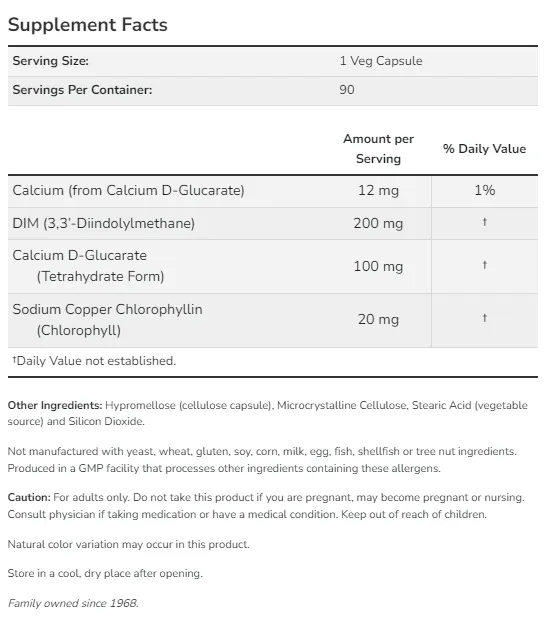Click the Servings Per Container label
The height and width of the screenshot is (627, 551).
(x=82, y=90)
